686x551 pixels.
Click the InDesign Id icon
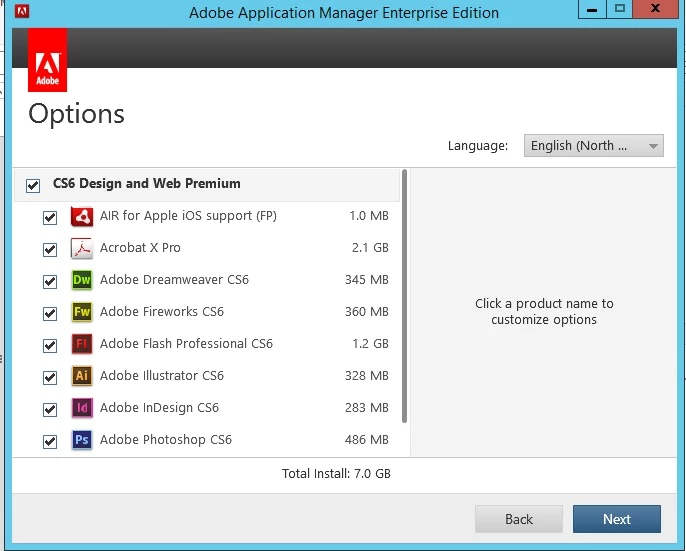[x=82, y=408]
